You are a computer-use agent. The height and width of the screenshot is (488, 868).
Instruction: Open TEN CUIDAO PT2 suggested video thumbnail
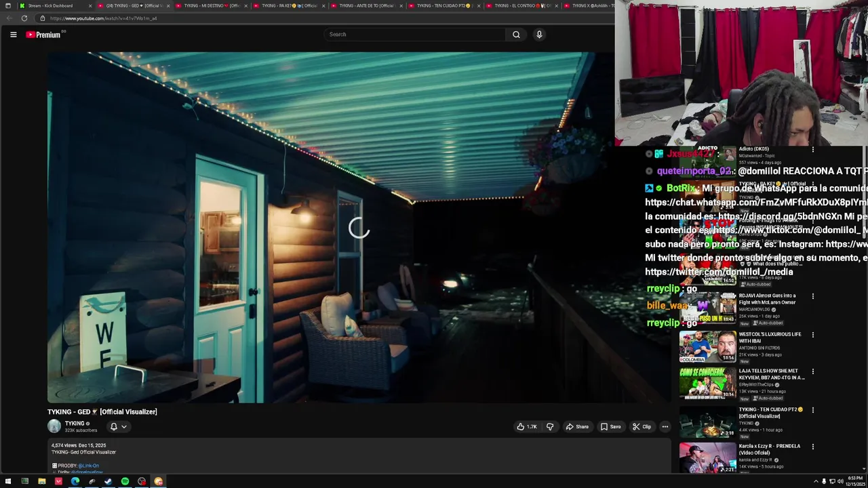point(707,422)
